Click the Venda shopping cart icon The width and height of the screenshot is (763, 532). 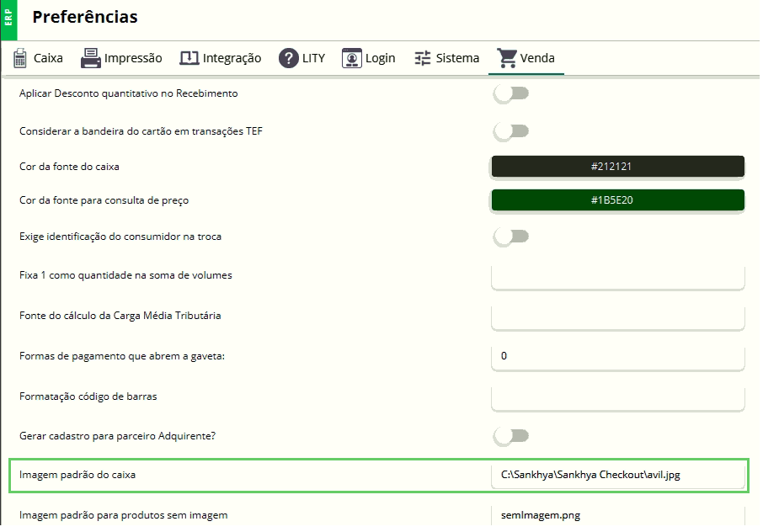coord(507,58)
